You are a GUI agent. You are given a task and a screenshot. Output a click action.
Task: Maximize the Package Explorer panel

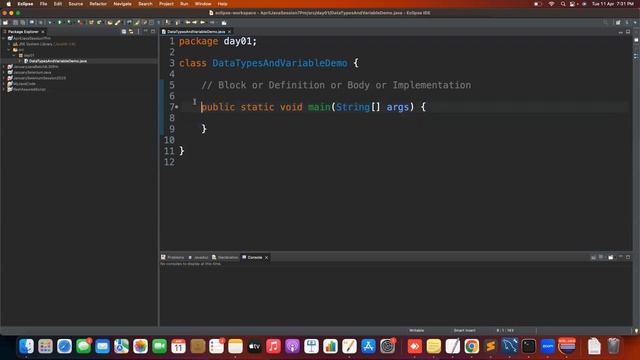coord(153,31)
